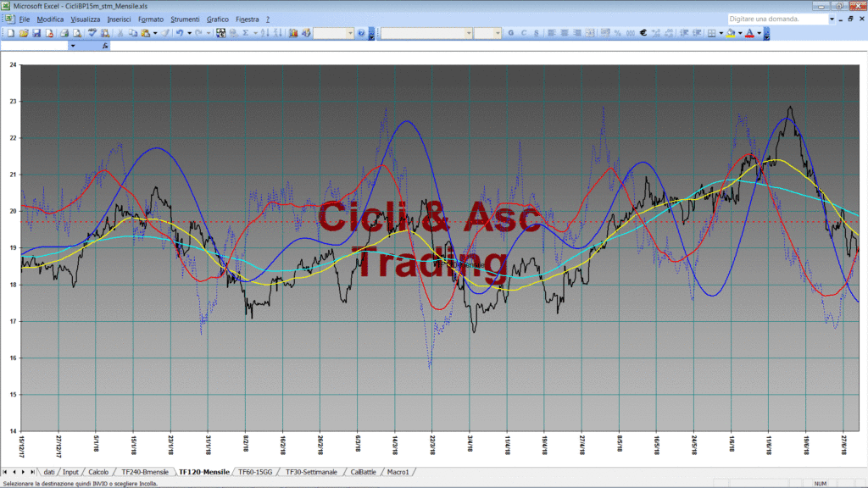Click the AutoSum sigma icon

(246, 33)
